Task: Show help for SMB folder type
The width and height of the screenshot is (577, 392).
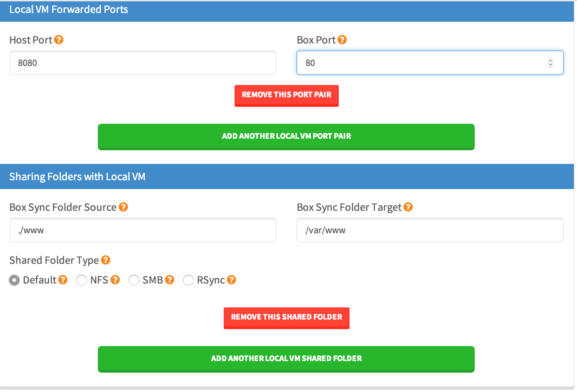Action: coord(169,280)
